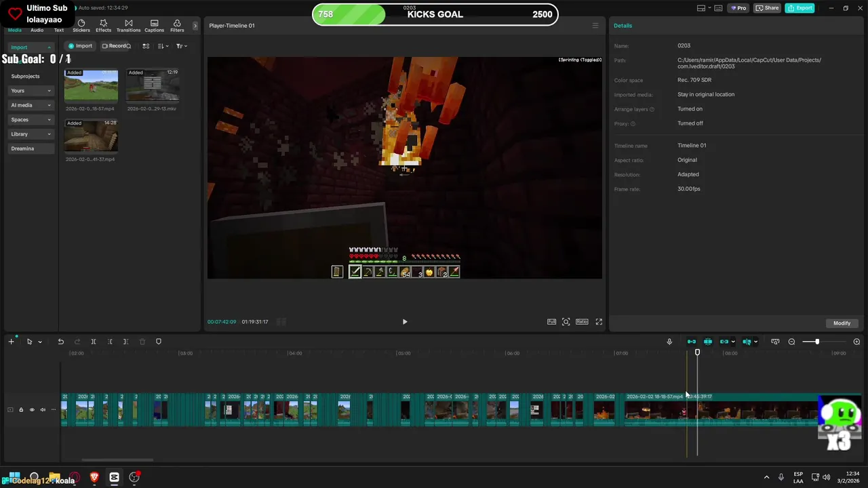
Task: Select the 12:19 mkv clip thumbnail
Action: 153,85
